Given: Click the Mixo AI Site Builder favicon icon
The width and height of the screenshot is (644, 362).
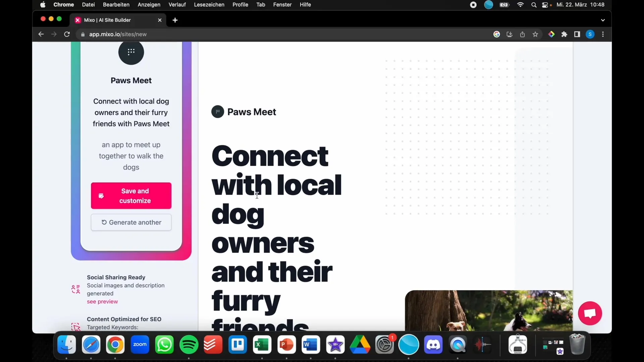Looking at the screenshot, I should click(77, 19).
